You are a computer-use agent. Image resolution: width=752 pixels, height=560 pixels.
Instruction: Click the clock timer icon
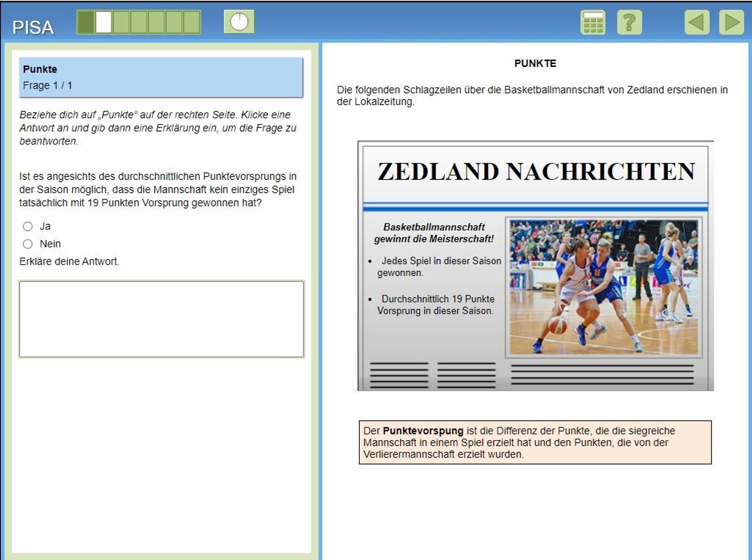click(239, 22)
